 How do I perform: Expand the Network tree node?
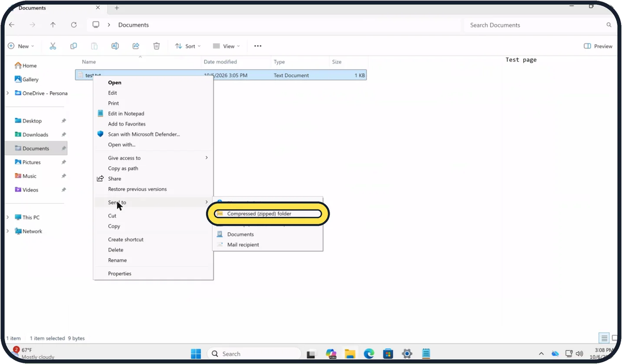click(x=8, y=231)
